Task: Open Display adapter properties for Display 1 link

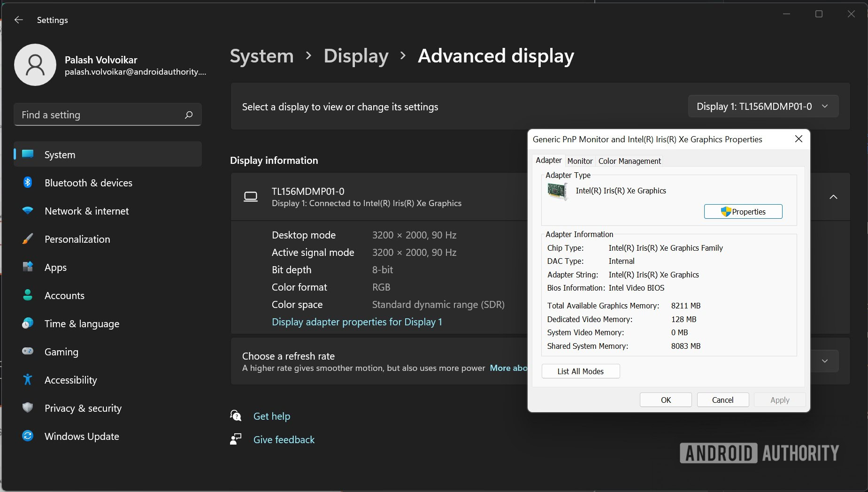Action: [357, 322]
